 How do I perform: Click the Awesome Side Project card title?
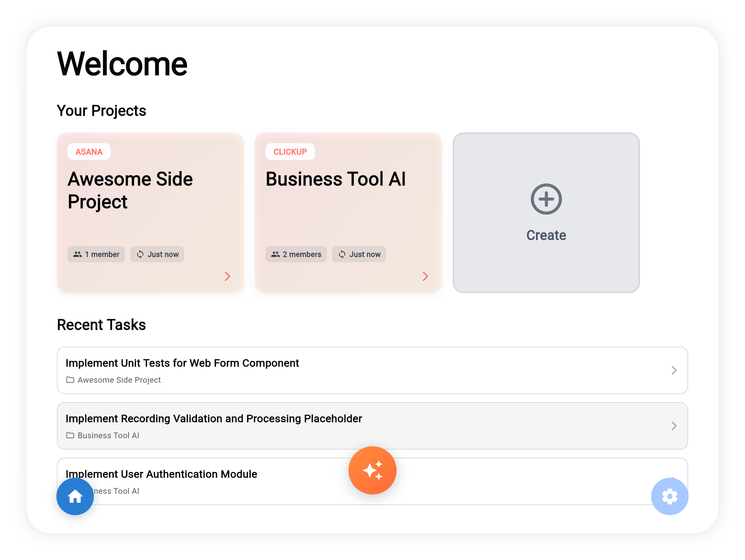(x=130, y=190)
